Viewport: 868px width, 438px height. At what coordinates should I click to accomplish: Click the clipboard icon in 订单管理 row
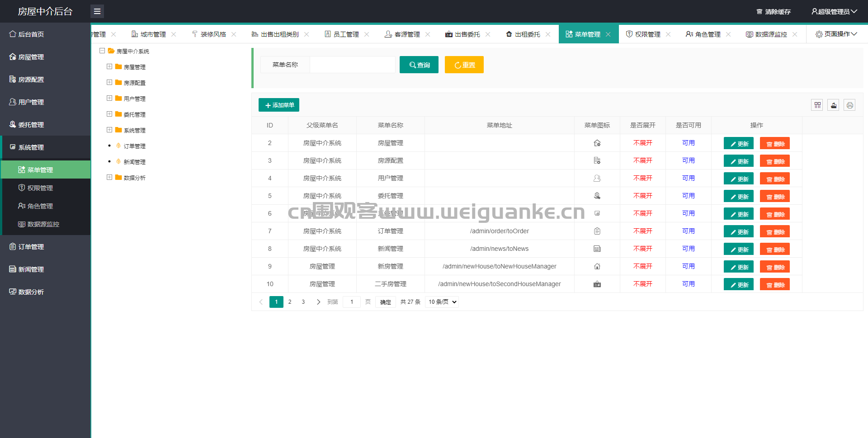[x=597, y=231]
